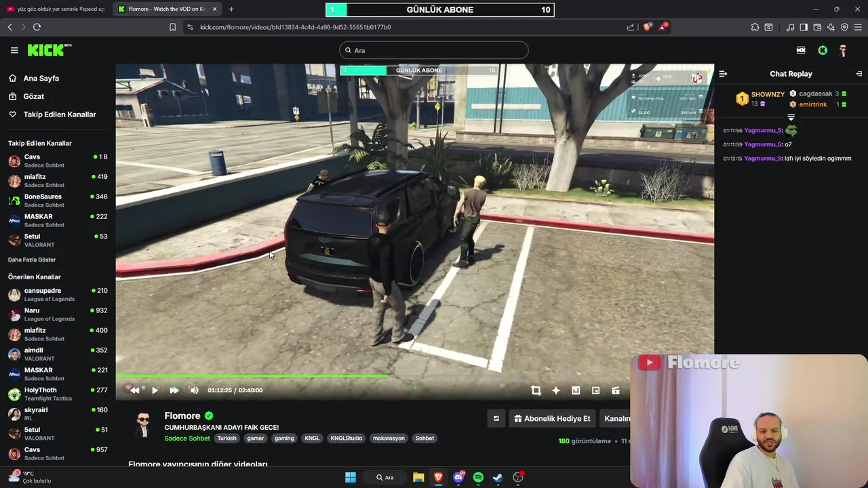Open BoneSaures channel in sidebar
Image resolution: width=868 pixels, height=488 pixels.
pyautogui.click(x=58, y=201)
